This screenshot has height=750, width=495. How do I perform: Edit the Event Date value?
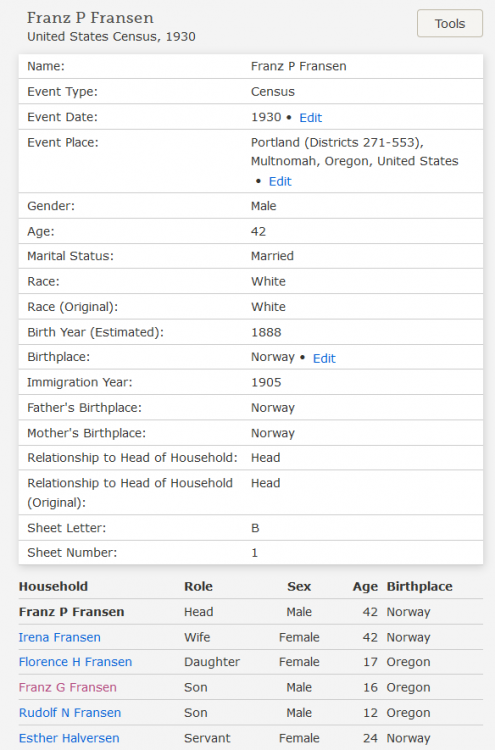(310, 118)
